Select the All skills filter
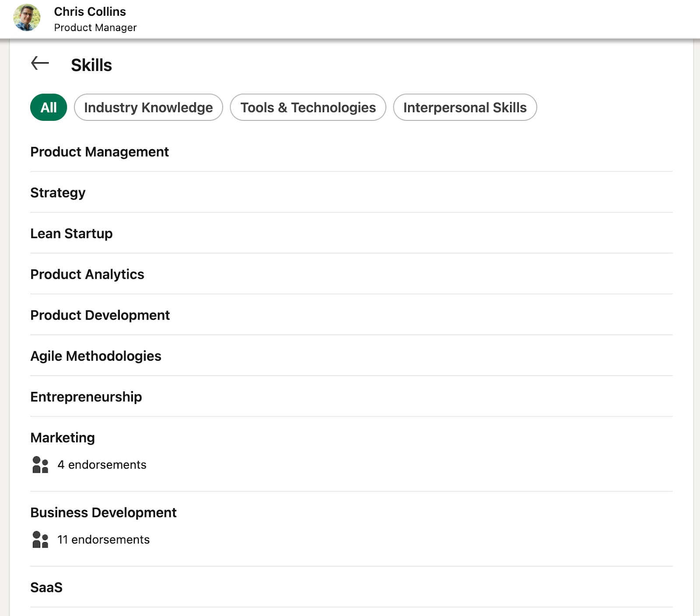The image size is (700, 616). [x=48, y=106]
